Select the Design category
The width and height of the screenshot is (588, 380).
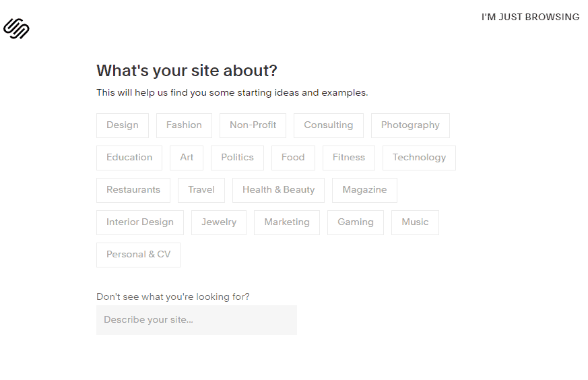pyautogui.click(x=123, y=125)
